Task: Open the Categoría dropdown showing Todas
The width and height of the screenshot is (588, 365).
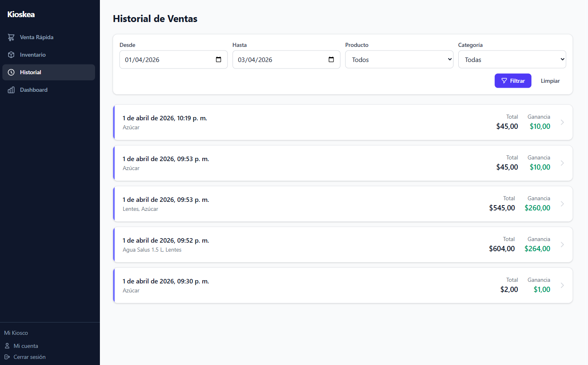Action: 512,59
